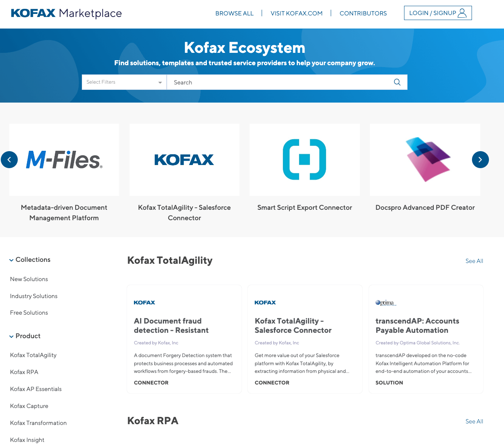Click the Kofax Marketplace logo
Viewport: 504px width, 445px height.
[x=66, y=13]
